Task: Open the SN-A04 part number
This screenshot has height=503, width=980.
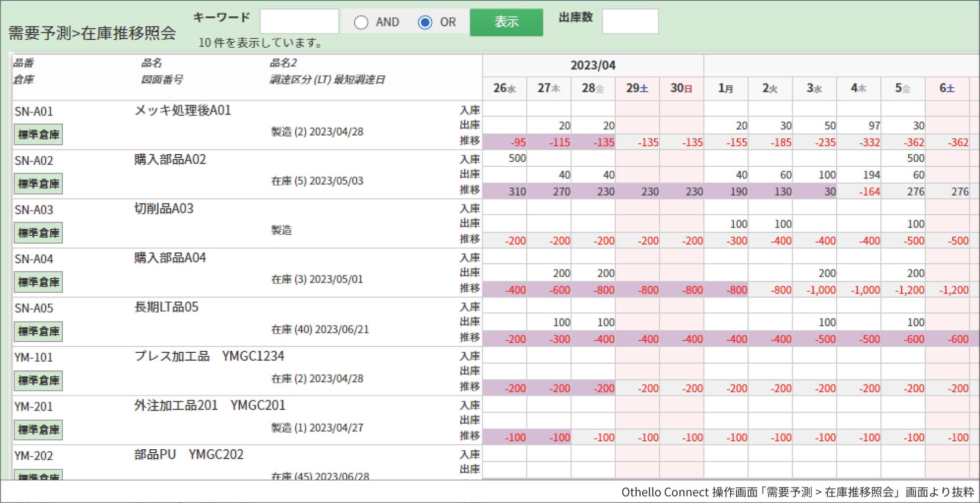Action: pyautogui.click(x=34, y=259)
